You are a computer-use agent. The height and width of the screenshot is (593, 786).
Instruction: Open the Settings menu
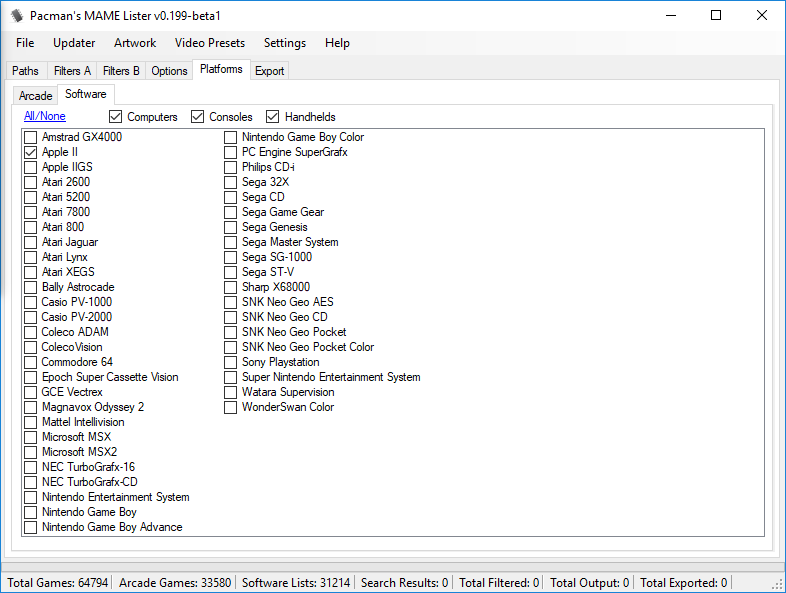(x=285, y=43)
